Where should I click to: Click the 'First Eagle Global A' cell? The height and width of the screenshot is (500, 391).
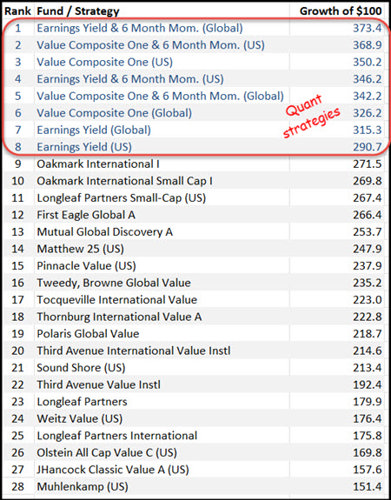[86, 215]
